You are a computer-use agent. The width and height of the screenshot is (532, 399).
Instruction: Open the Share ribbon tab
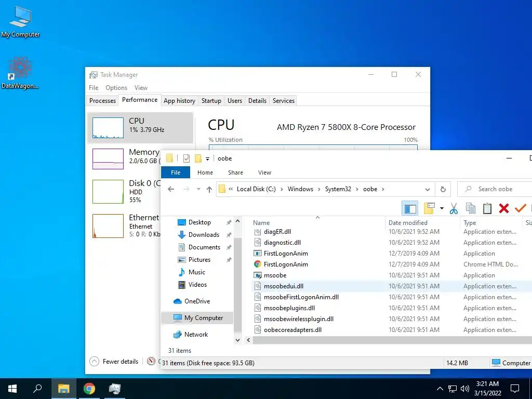[235, 172]
